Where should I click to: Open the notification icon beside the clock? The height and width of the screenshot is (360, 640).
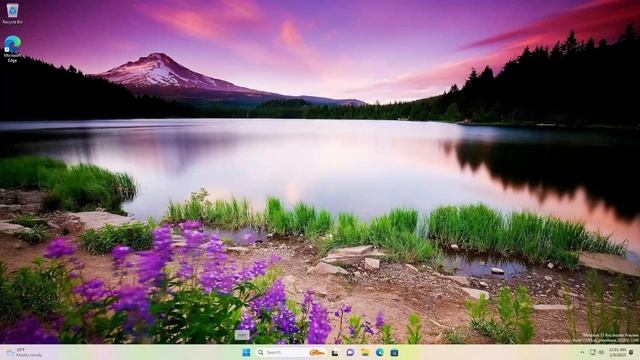click(x=631, y=352)
